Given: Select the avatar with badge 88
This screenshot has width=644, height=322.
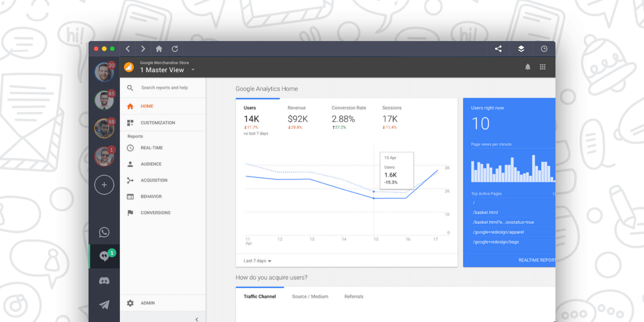Looking at the screenshot, I should (x=104, y=128).
